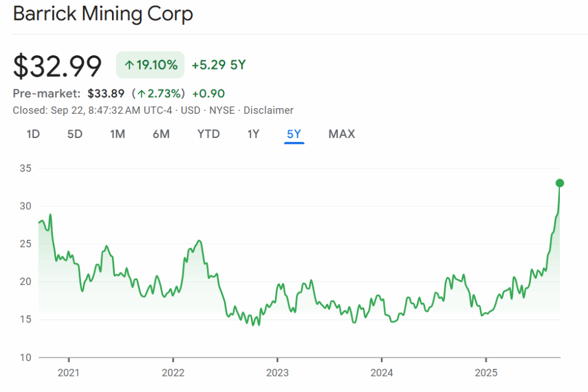Switch chart to MAX range

click(x=342, y=134)
